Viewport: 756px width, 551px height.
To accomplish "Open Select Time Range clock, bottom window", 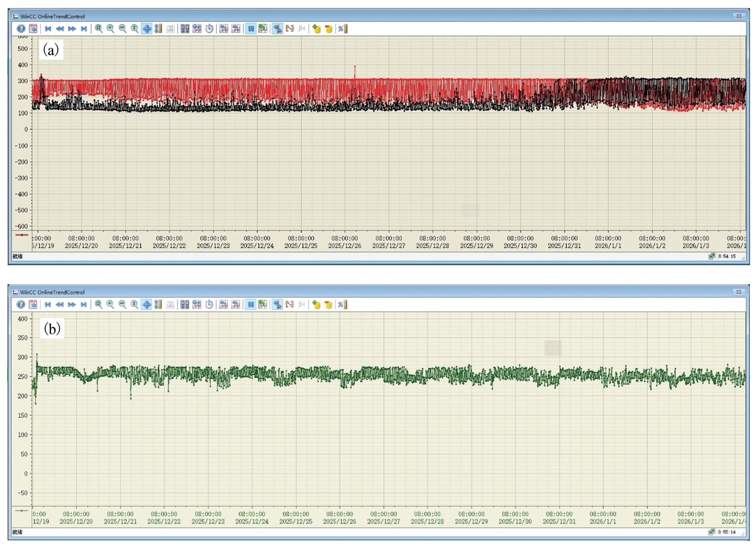I will pyautogui.click(x=209, y=304).
